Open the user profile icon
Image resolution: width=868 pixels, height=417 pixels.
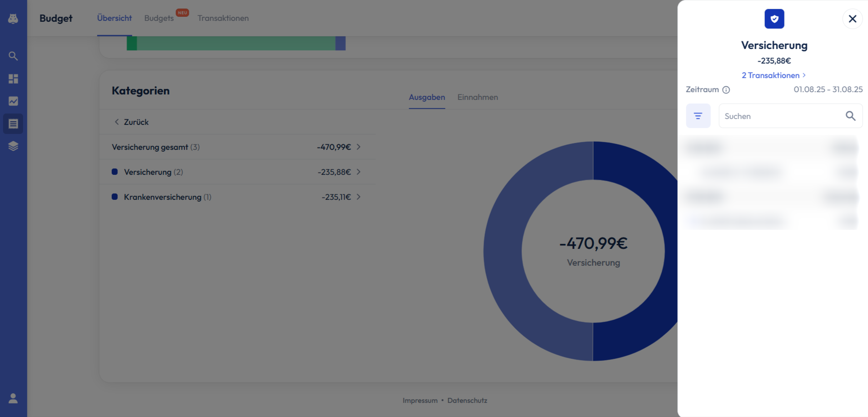(13, 398)
